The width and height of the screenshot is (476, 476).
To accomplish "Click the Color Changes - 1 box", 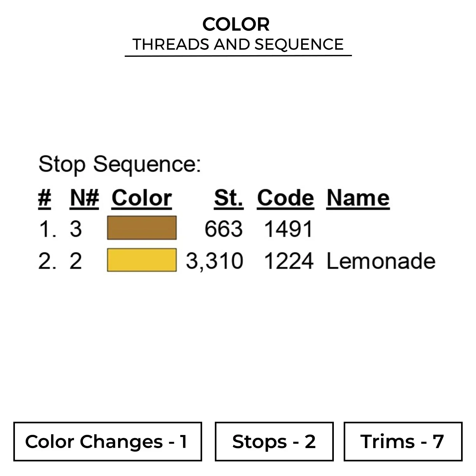I will point(108,441).
